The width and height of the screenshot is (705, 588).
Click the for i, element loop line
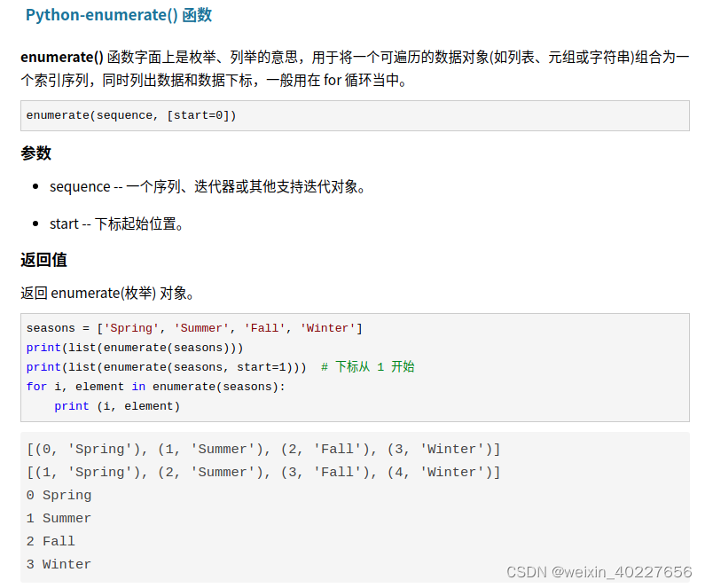[156, 387]
